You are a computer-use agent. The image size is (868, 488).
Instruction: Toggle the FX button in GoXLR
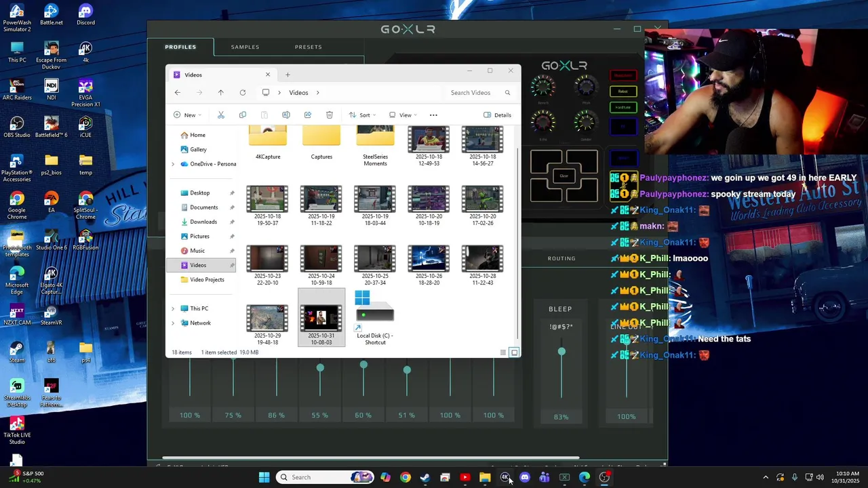[623, 126]
